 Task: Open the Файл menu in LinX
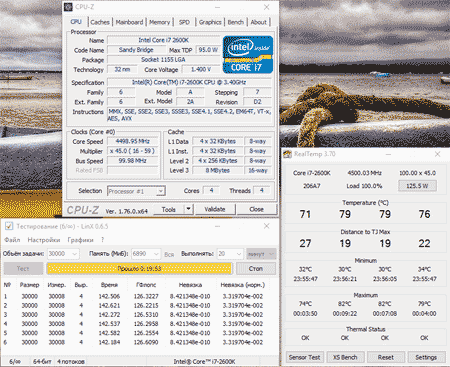coord(12,240)
